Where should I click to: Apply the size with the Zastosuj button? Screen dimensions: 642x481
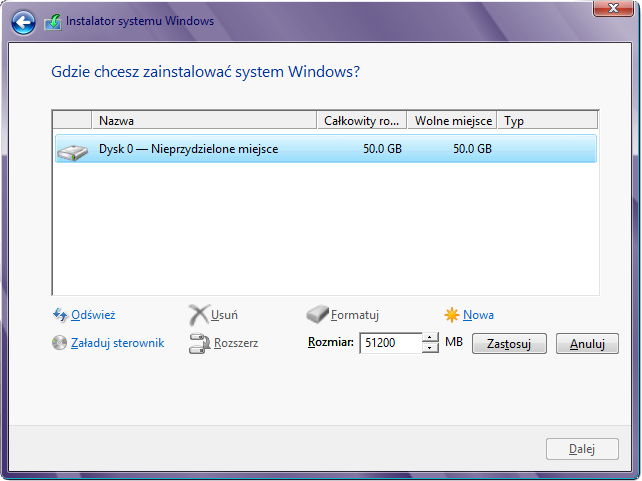click(509, 343)
